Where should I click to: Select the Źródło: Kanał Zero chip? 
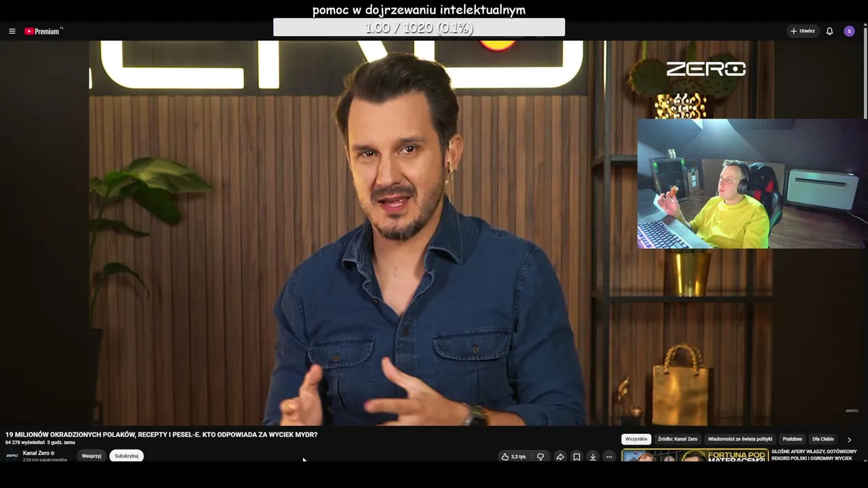click(x=677, y=439)
